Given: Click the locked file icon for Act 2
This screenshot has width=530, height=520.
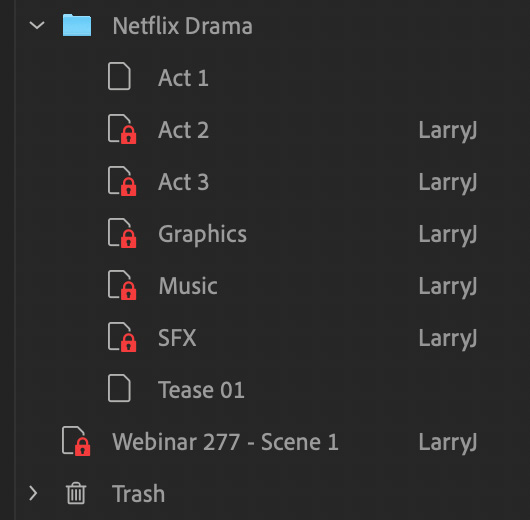Looking at the screenshot, I should coord(122,129).
